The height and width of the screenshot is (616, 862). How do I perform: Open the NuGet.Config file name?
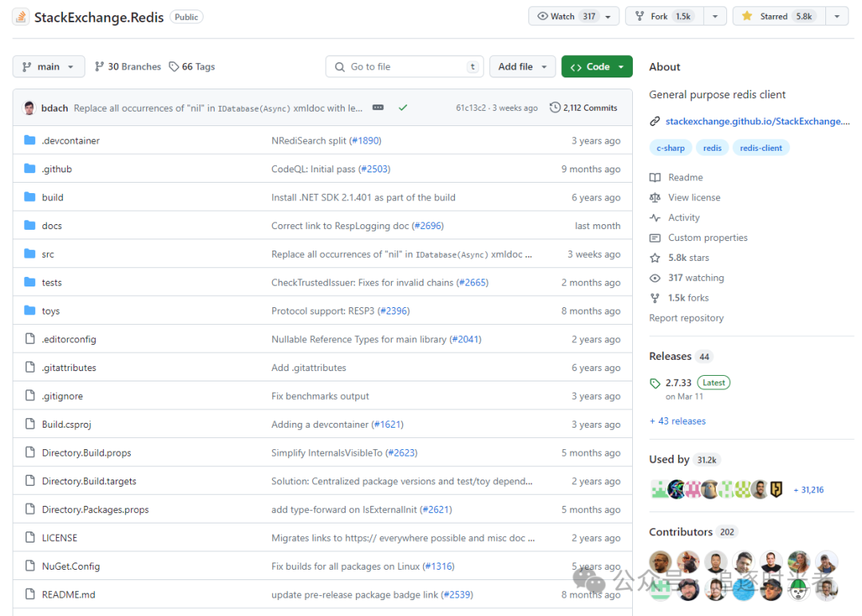[71, 566]
